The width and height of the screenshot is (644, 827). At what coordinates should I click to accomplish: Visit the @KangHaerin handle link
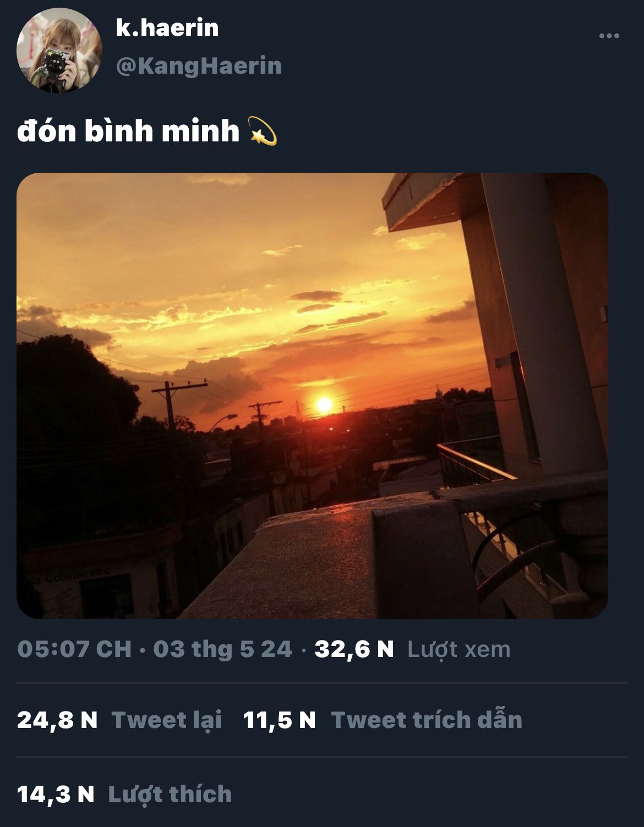(199, 65)
